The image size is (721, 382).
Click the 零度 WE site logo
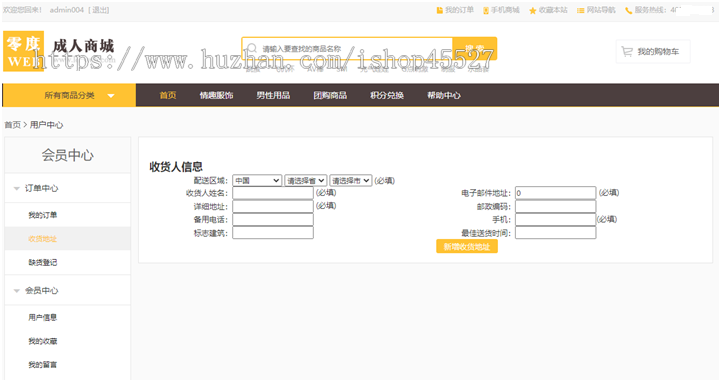(23, 51)
